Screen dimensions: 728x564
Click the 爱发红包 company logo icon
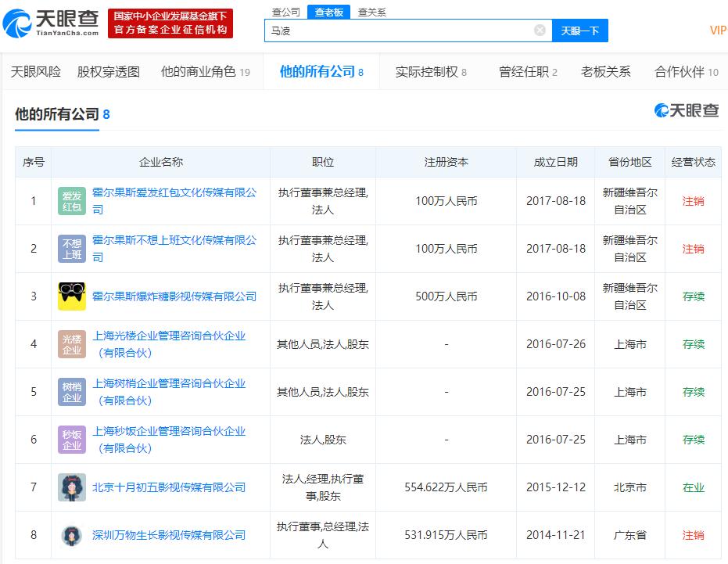point(71,200)
